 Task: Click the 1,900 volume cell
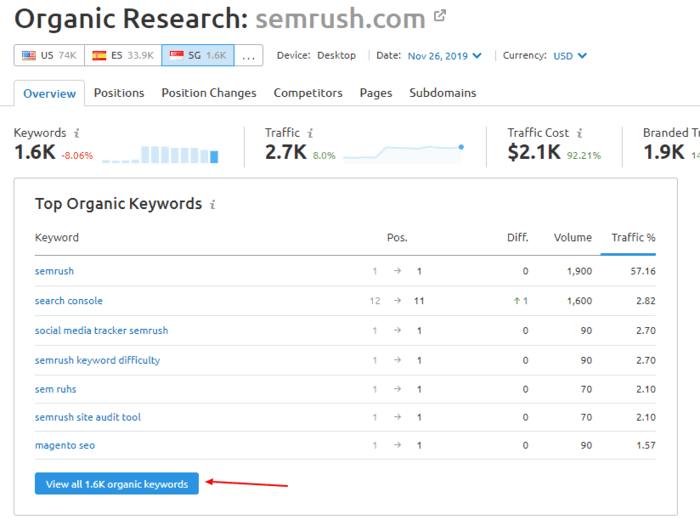pos(579,271)
